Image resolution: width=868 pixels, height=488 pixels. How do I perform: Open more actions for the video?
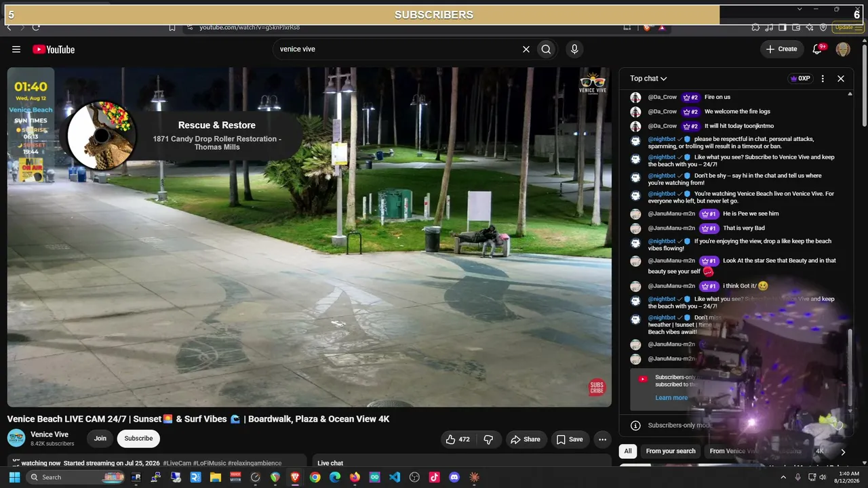coord(602,439)
